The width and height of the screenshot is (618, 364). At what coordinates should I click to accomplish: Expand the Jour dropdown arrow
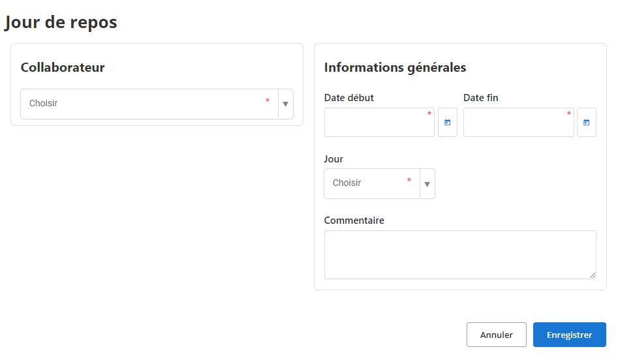427,184
